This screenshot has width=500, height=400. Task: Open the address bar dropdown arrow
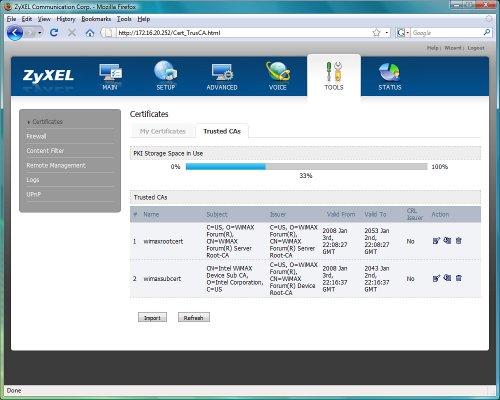coord(386,33)
